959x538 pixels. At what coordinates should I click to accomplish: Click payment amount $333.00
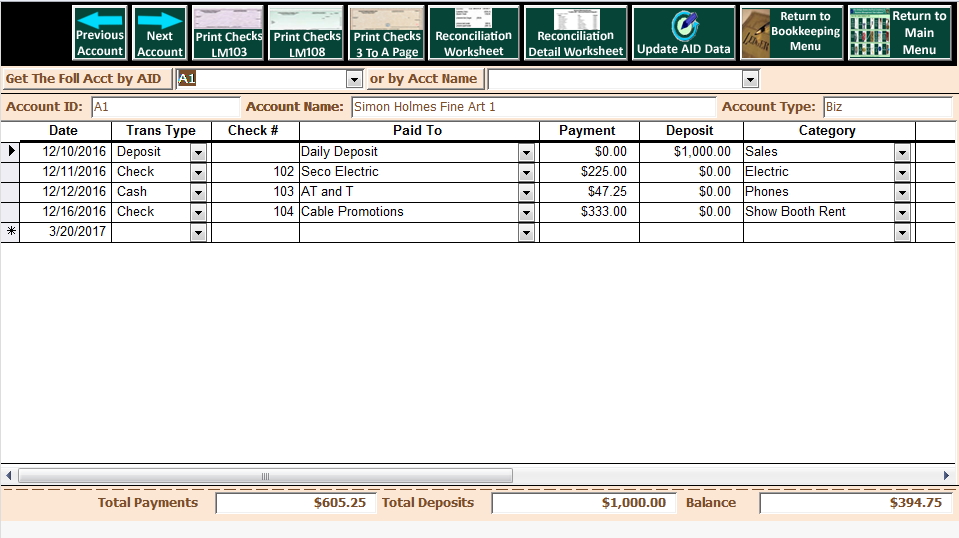589,212
